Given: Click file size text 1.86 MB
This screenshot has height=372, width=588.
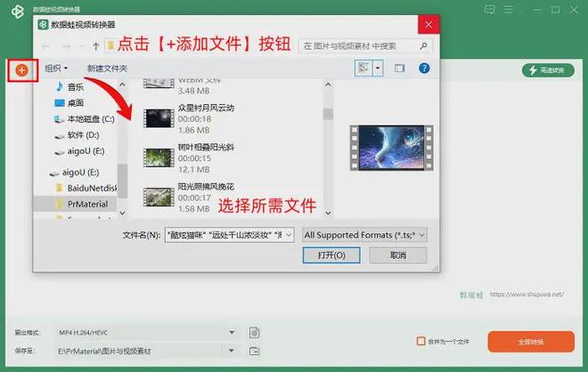Looking at the screenshot, I should 193,130.
